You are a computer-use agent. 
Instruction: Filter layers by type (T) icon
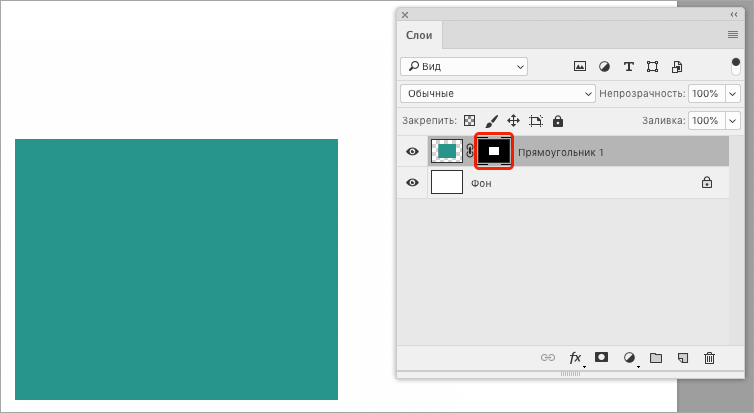(628, 67)
